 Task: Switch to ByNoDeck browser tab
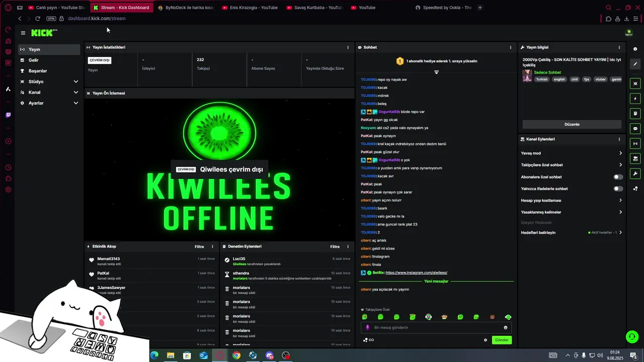tap(186, 8)
